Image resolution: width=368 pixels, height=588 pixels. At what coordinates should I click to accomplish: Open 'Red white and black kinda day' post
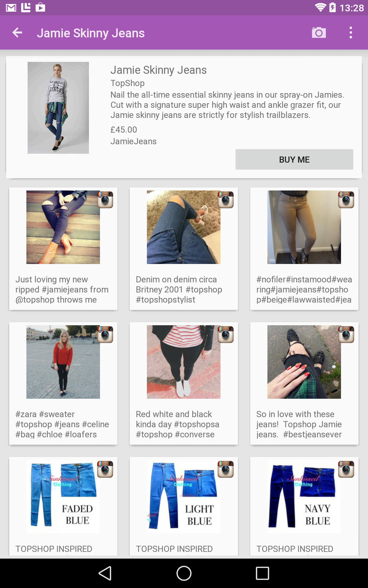(x=184, y=383)
